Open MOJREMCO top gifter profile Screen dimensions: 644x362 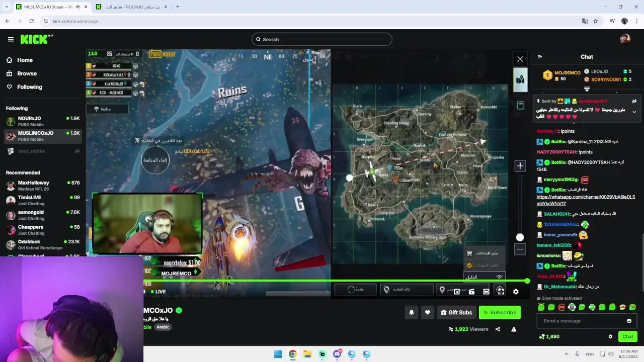pos(567,73)
